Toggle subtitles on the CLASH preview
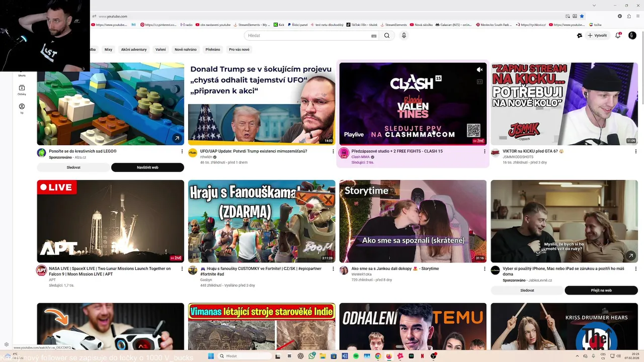Viewport: 644px width, 362px height. pyautogui.click(x=479, y=81)
